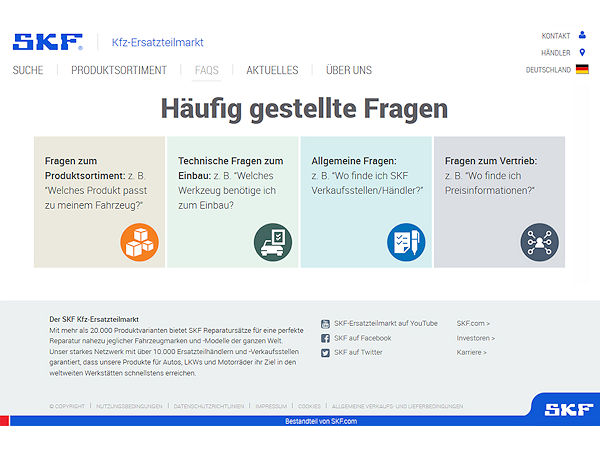Click the Facebook icon in the footer
Viewport: 600px width, 450px height.
(325, 338)
